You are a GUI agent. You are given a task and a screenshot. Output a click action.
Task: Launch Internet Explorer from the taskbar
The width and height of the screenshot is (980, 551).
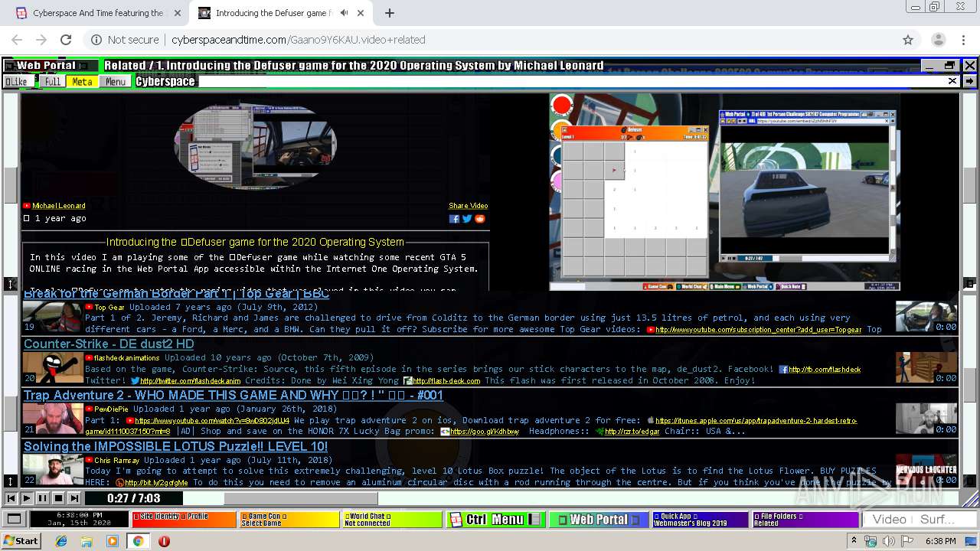(x=61, y=541)
